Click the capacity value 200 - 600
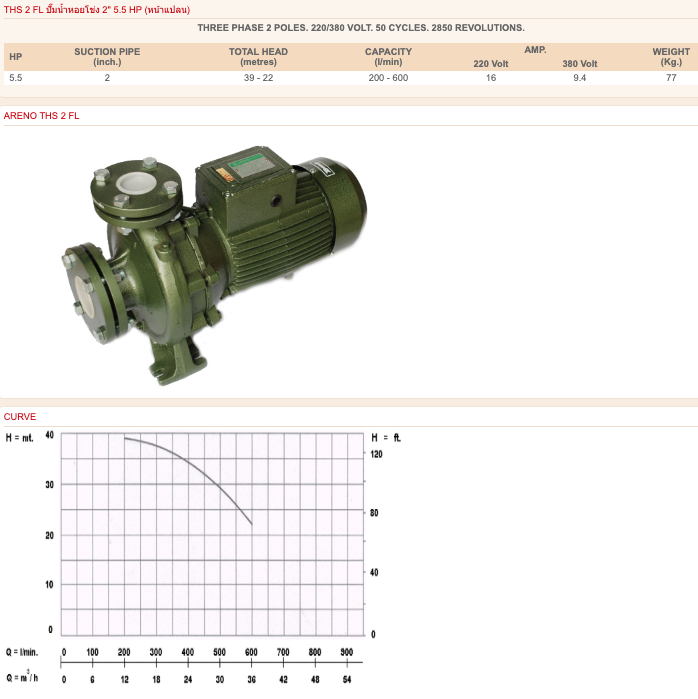698x699 pixels. (x=388, y=78)
